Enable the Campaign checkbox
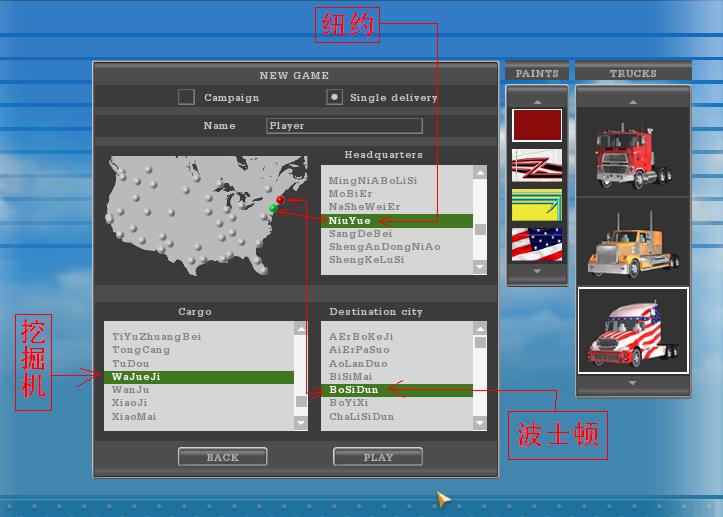 [x=186, y=97]
